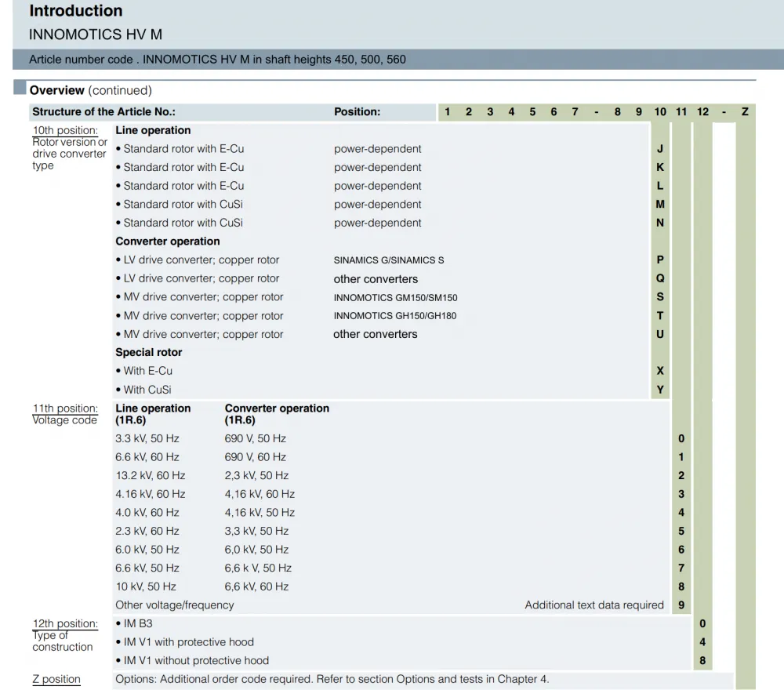This screenshot has height=690, width=784.
Task: Select code letter 'S' for GM150/SM150
Action: click(x=660, y=297)
